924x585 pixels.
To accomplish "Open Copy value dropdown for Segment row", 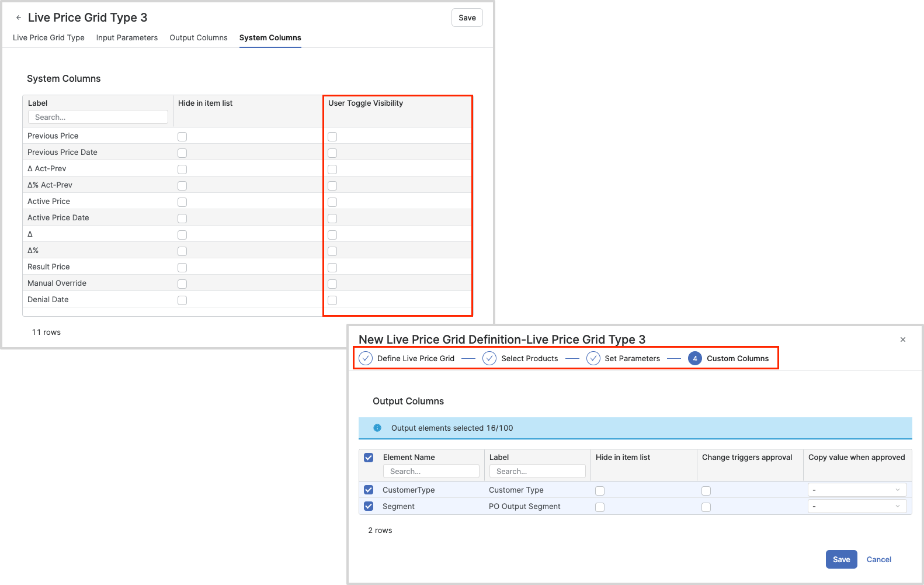I will click(857, 506).
